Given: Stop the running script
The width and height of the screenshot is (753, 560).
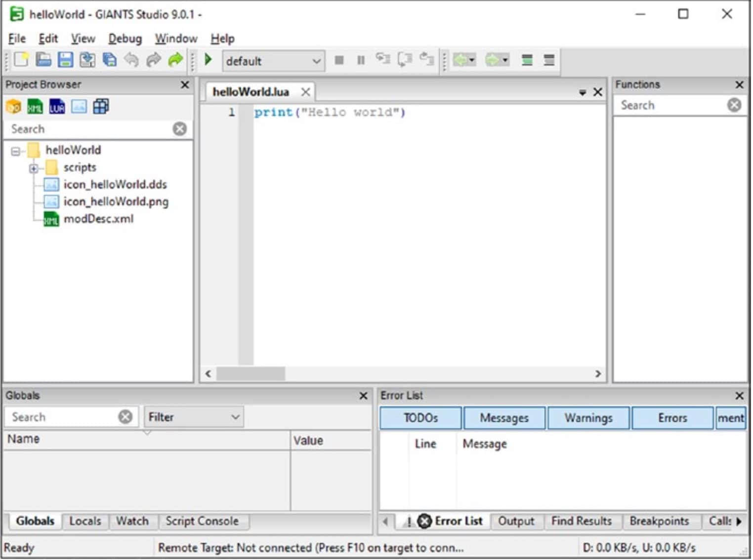Looking at the screenshot, I should point(339,60).
